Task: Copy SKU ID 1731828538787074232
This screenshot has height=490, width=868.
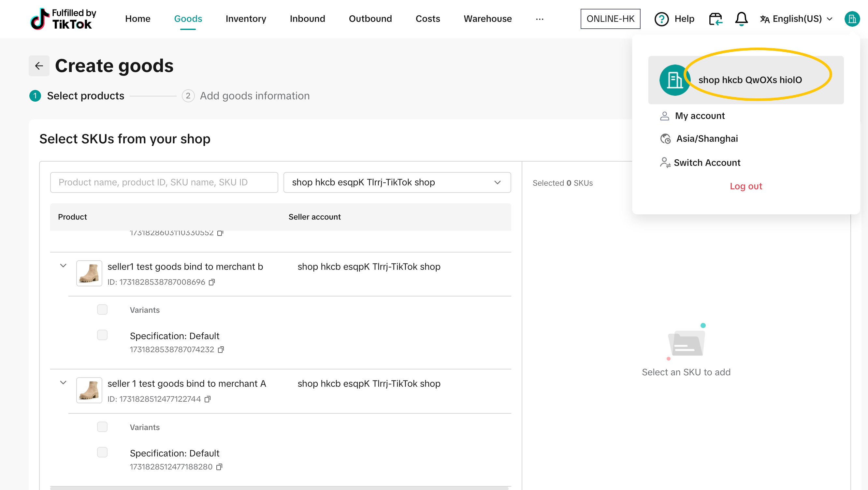Action: click(x=221, y=350)
